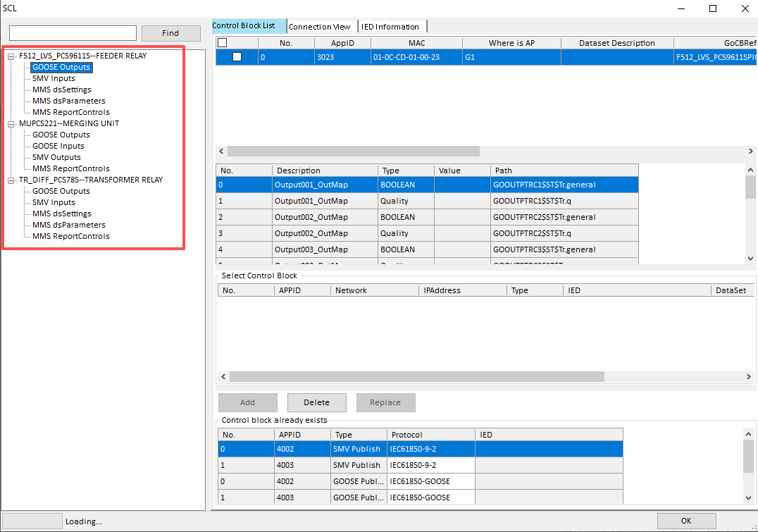Image resolution: width=758 pixels, height=532 pixels.
Task: Check the checkbox for the AppID 3023 row
Action: point(237,56)
